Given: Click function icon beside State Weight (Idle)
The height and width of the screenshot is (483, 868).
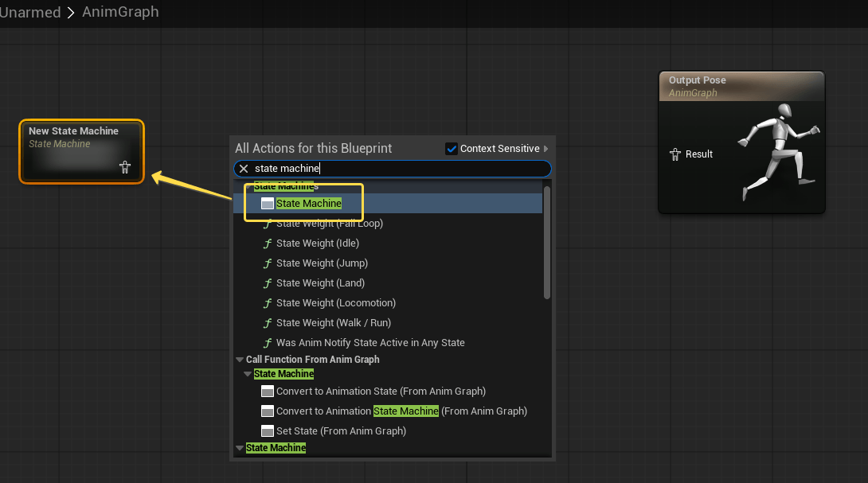Looking at the screenshot, I should click(268, 243).
